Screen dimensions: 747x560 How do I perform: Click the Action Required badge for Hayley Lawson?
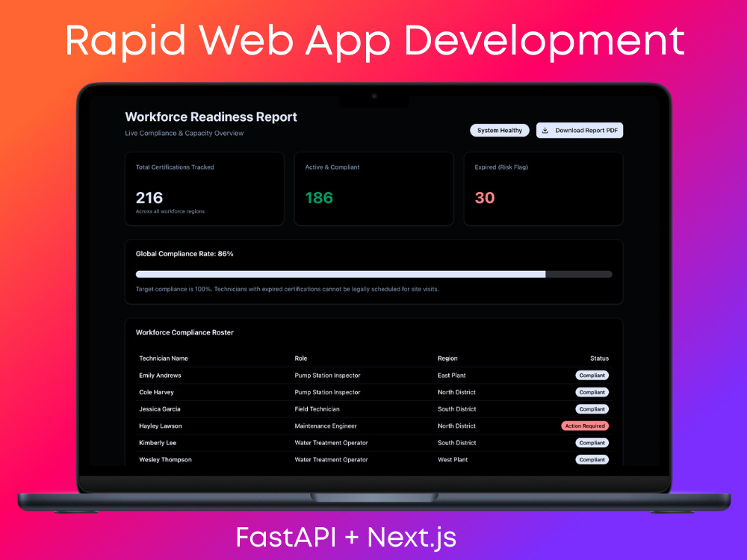[x=585, y=426]
